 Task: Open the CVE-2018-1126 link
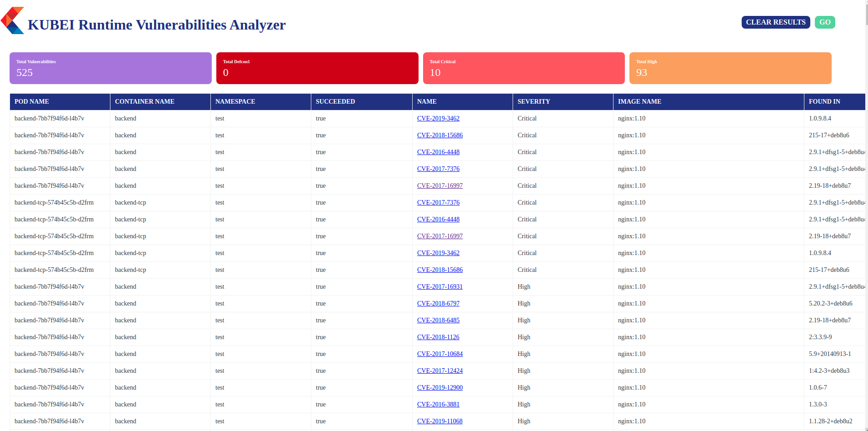click(x=438, y=337)
